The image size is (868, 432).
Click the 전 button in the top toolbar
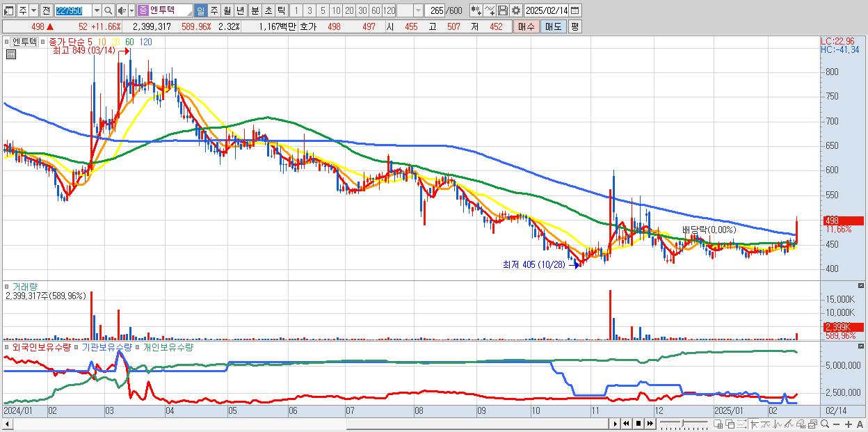pyautogui.click(x=46, y=10)
